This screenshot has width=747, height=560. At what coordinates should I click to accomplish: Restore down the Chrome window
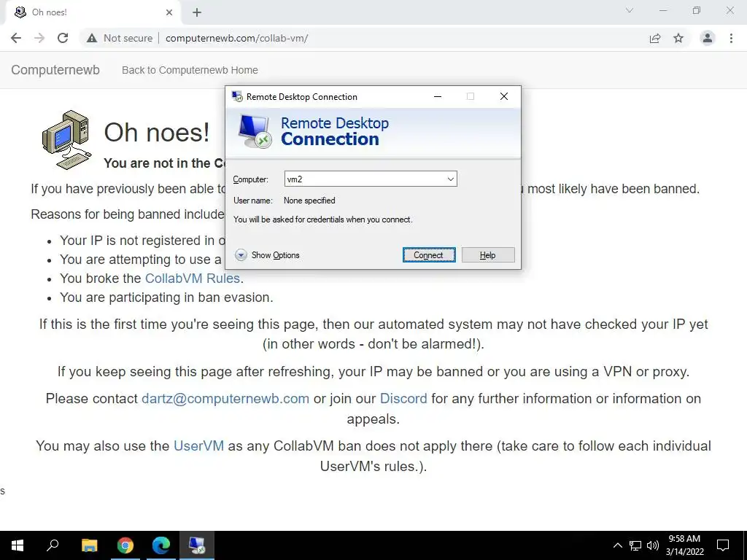pyautogui.click(x=697, y=10)
